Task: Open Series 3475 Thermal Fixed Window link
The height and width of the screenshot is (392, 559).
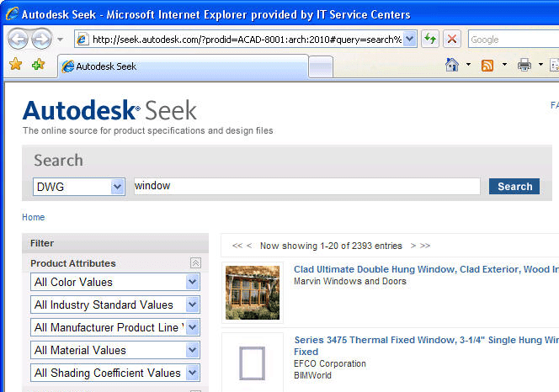Action: tap(426, 346)
